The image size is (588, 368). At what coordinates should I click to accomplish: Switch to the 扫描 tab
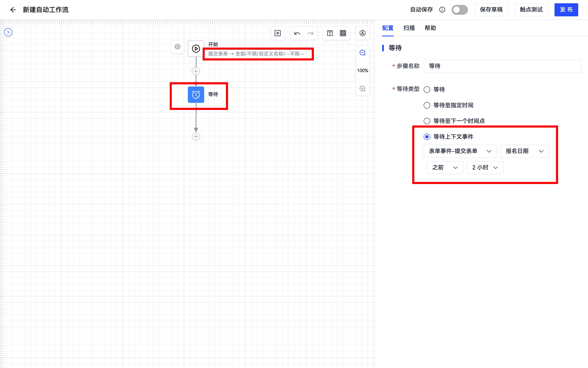tap(409, 28)
